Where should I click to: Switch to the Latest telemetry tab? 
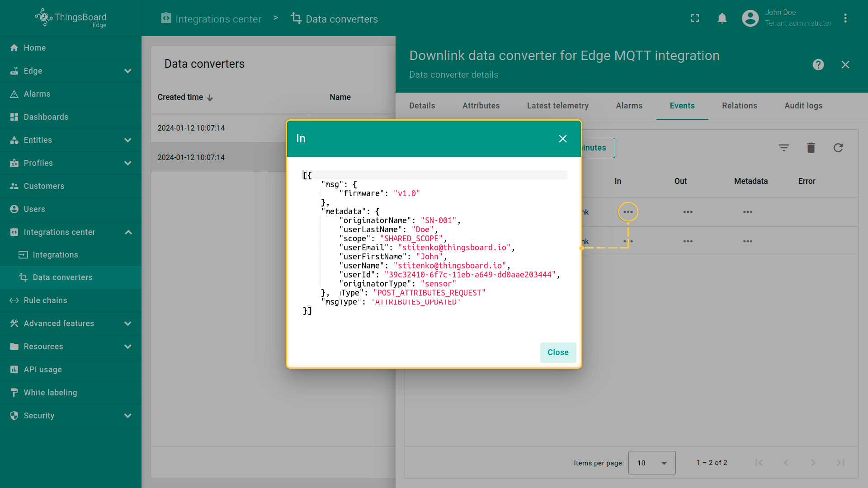(557, 106)
